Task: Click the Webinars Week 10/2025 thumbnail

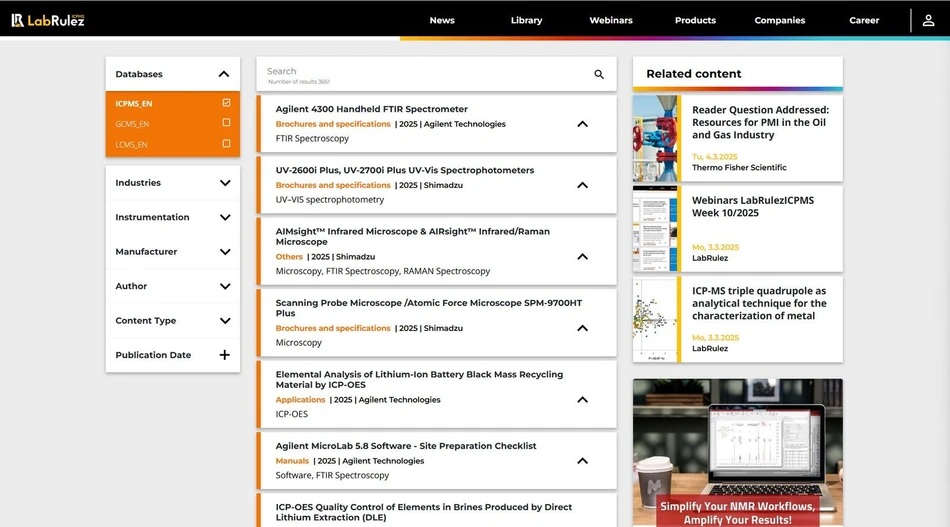Action: pos(655,229)
